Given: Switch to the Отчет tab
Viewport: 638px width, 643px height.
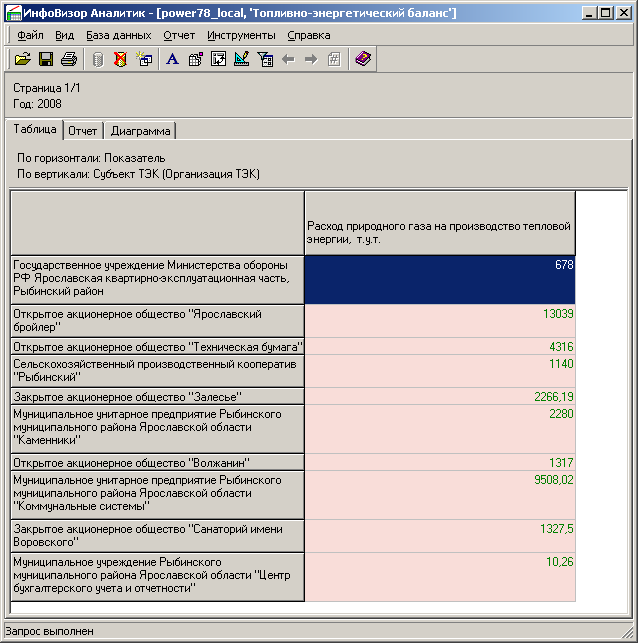Looking at the screenshot, I should tap(82, 131).
